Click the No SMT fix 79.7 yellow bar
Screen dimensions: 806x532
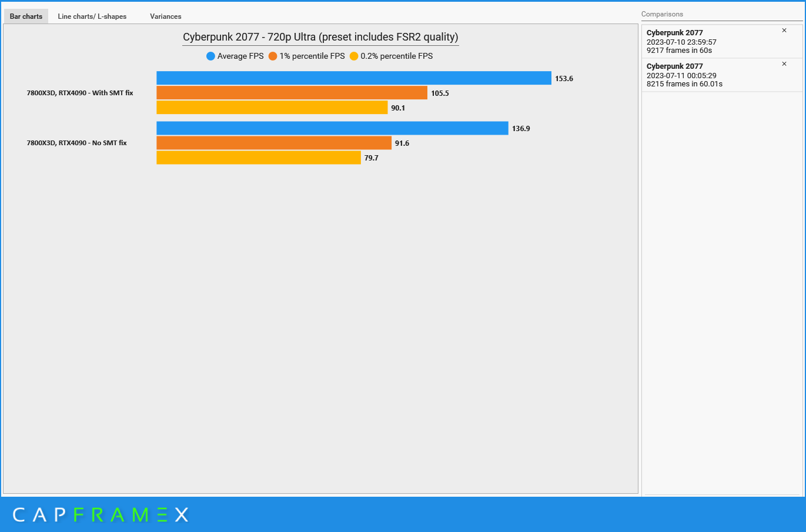tap(259, 158)
